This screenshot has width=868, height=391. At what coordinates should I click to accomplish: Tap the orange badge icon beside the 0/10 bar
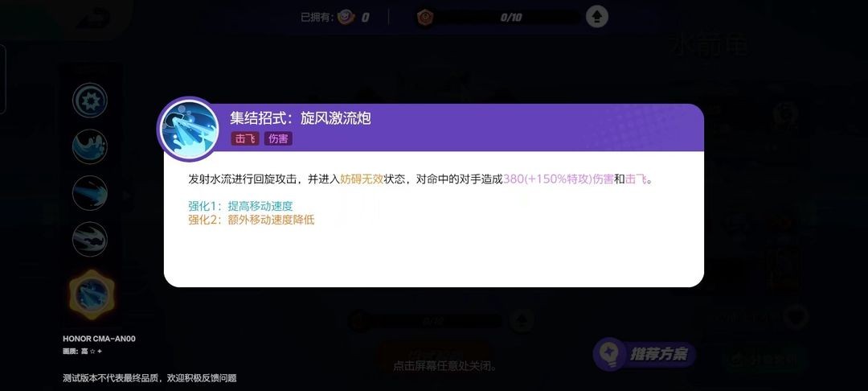click(x=425, y=17)
